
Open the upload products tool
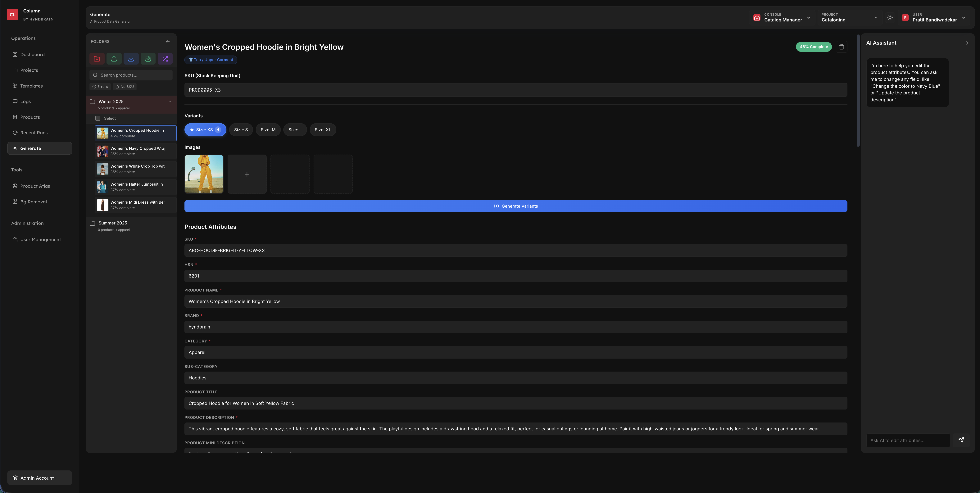tap(114, 59)
